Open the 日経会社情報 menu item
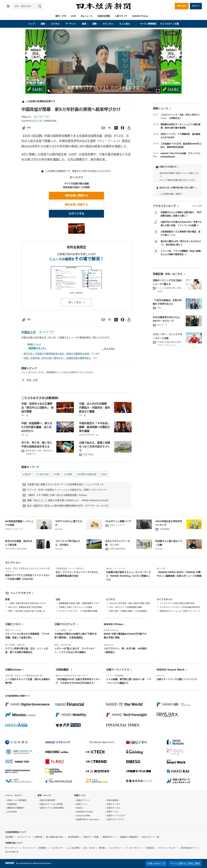Image resolution: width=207 pixels, height=868 pixels. click(x=103, y=16)
